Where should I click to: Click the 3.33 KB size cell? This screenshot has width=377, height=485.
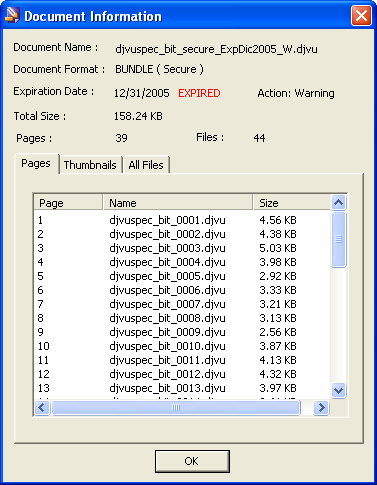[278, 290]
